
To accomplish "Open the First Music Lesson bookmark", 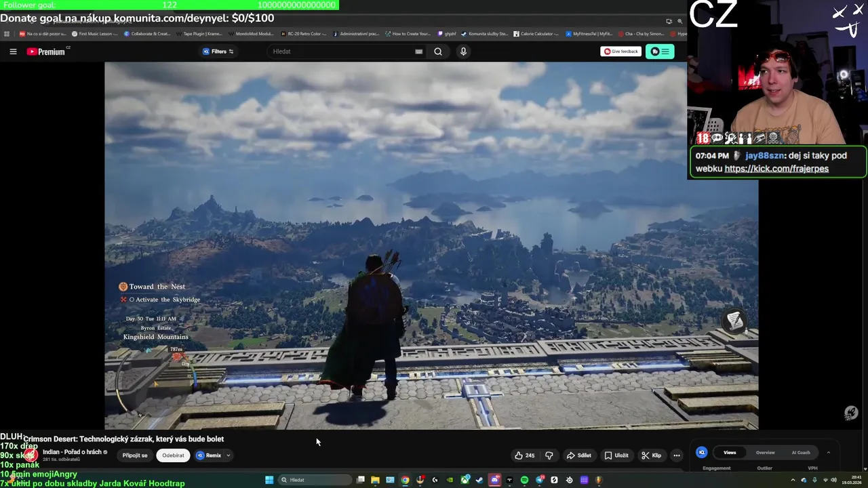I will click(x=95, y=33).
